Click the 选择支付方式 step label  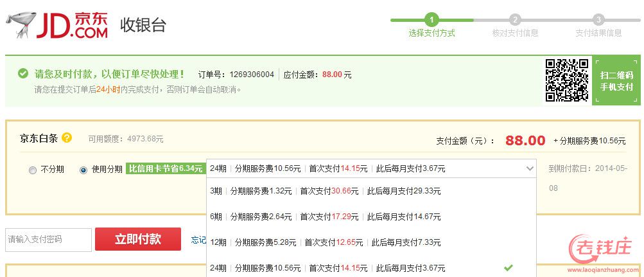click(431, 33)
